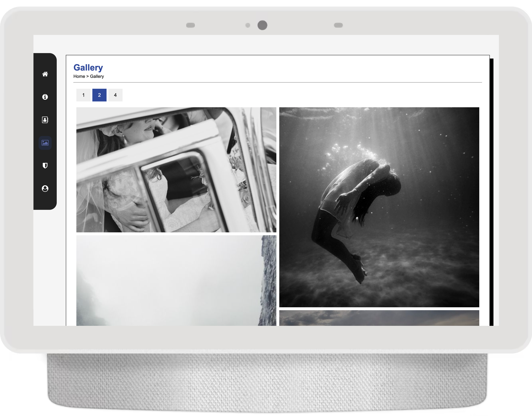532x416 pixels.
Task: Open the cloudy sky photo at bottom right
Action: click(379, 318)
